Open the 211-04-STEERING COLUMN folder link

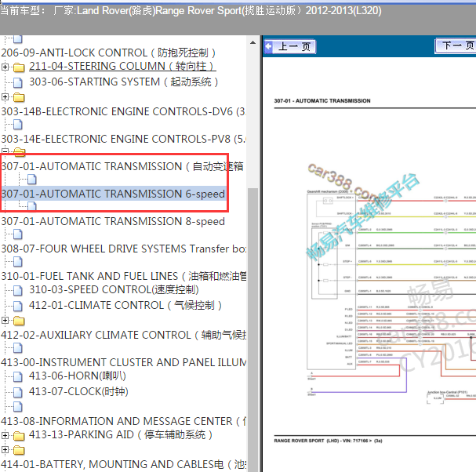click(122, 66)
